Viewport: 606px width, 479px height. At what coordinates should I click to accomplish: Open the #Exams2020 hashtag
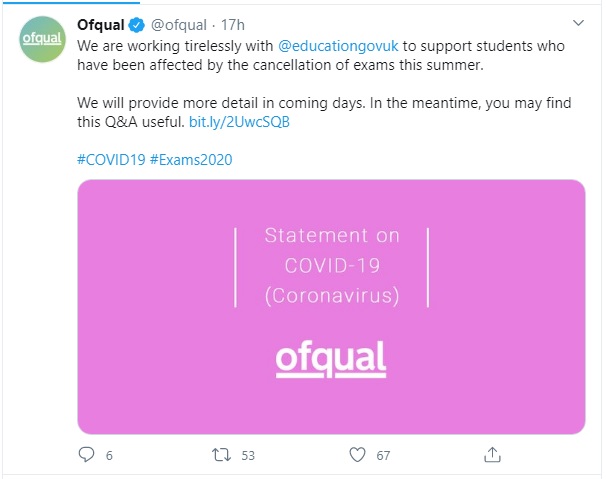pyautogui.click(x=191, y=160)
